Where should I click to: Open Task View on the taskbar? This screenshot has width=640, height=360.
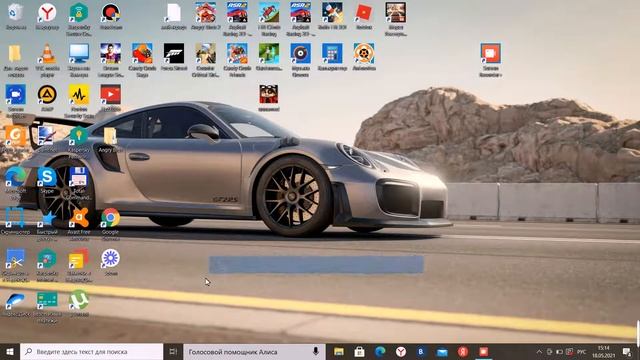pyautogui.click(x=173, y=351)
